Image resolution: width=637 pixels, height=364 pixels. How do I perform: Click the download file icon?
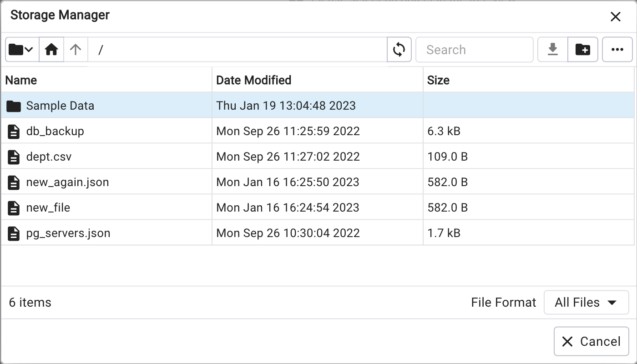click(553, 50)
